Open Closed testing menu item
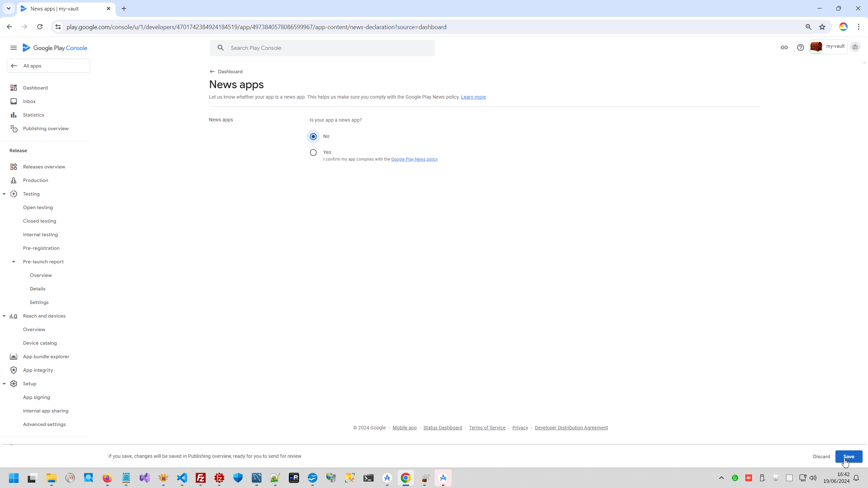Screen dimensions: 868x488 [x=39, y=221]
